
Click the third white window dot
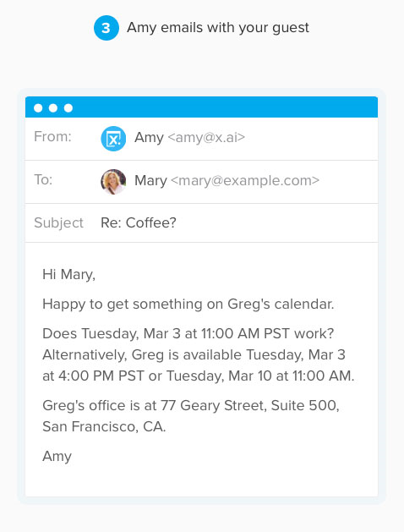pyautogui.click(x=68, y=108)
